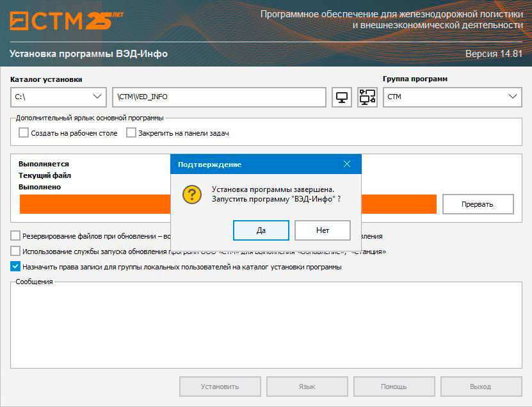Image resolution: width=532 pixels, height=407 pixels.
Task: Click the Язык button
Action: pos(307,387)
